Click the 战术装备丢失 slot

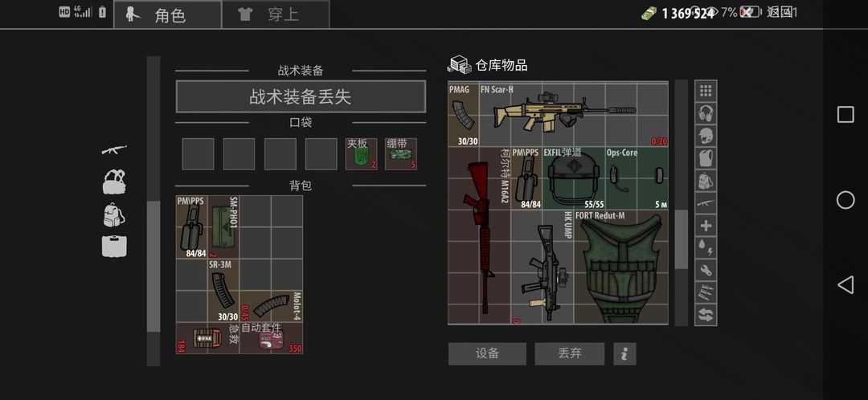tap(301, 97)
